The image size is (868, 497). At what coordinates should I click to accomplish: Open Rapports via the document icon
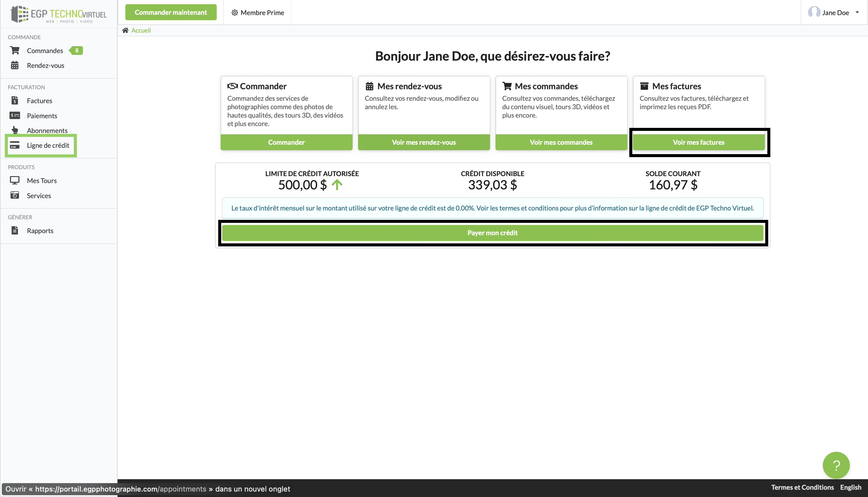click(x=15, y=230)
